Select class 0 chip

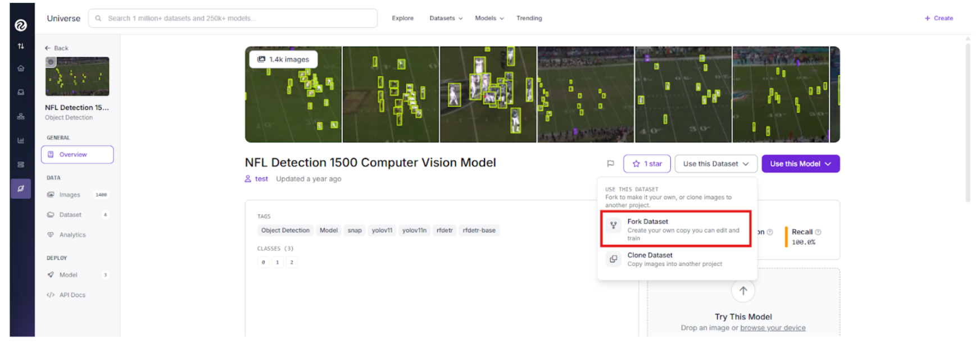(264, 263)
